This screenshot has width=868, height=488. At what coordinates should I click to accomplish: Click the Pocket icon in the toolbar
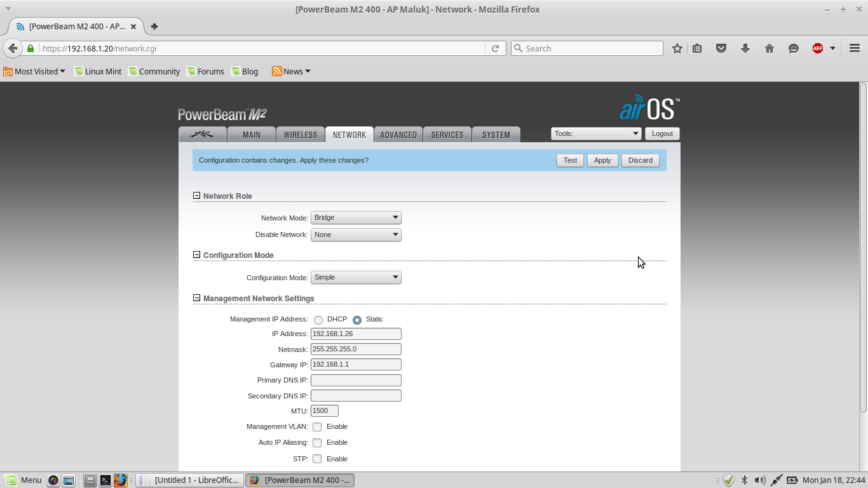721,48
